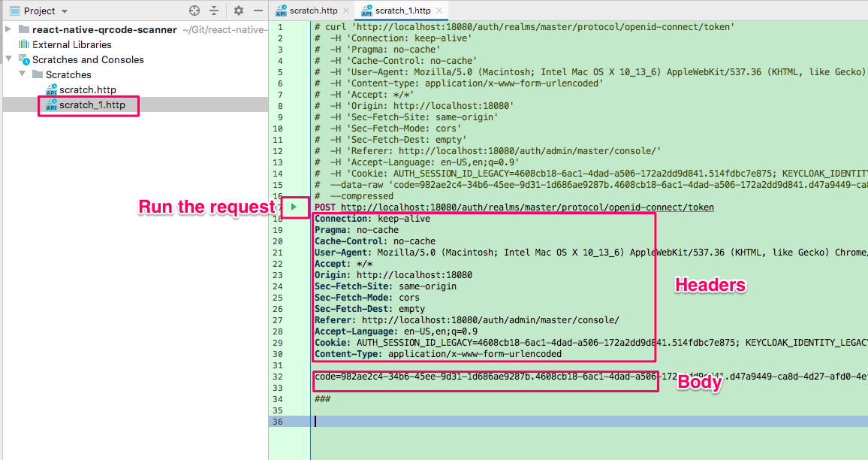Click the request body starting with code=
Image resolution: width=868 pixels, height=460 pixels.
[x=590, y=377]
